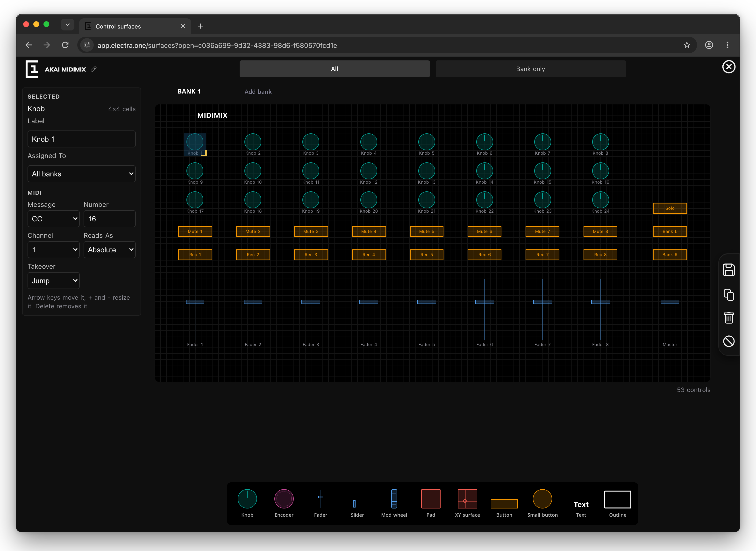Screen dimensions: 756x551
Task: Edit surface name with the pencil icon
Action: point(94,69)
